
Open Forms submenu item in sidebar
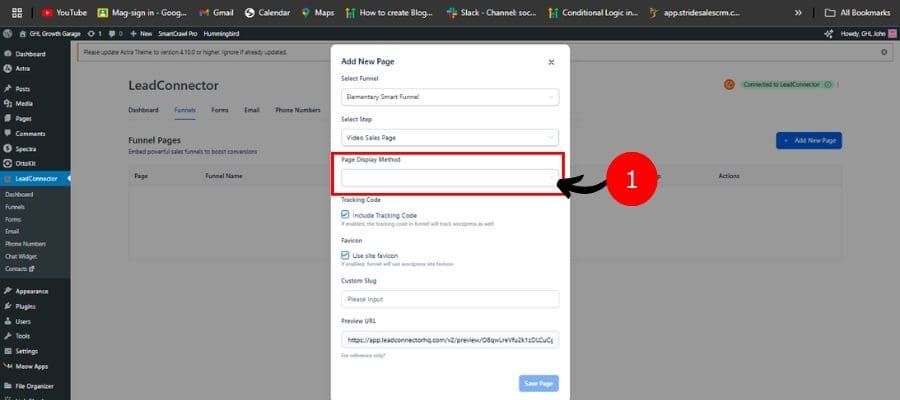[x=13, y=219]
